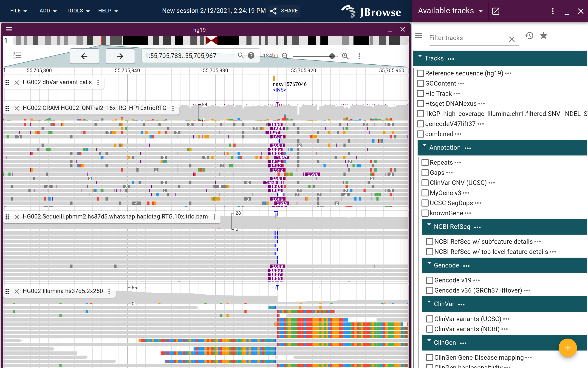The image size is (588, 368).
Task: Zoom in with the plus magnifier
Action: [345, 56]
